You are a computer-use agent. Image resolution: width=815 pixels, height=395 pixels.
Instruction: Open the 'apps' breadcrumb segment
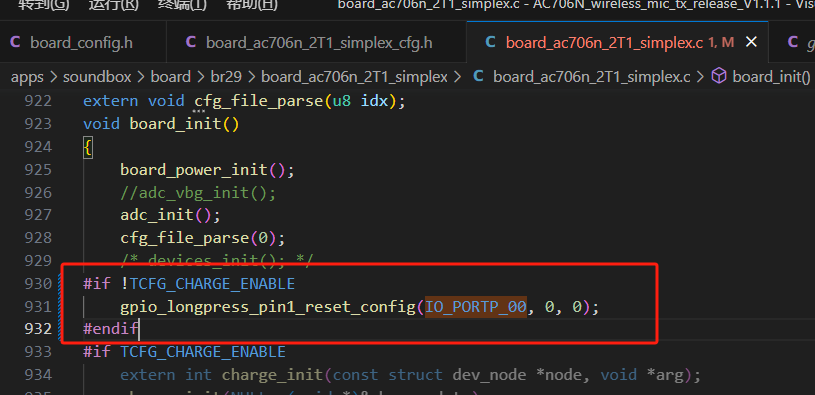pos(28,77)
